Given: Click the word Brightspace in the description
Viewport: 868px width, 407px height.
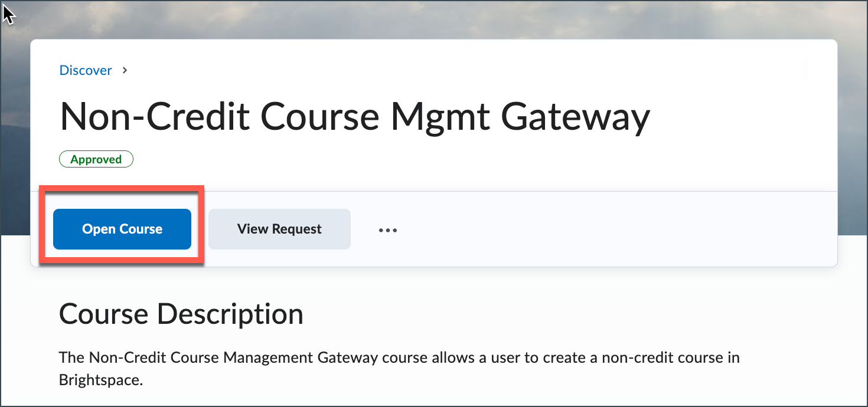Looking at the screenshot, I should tap(101, 380).
